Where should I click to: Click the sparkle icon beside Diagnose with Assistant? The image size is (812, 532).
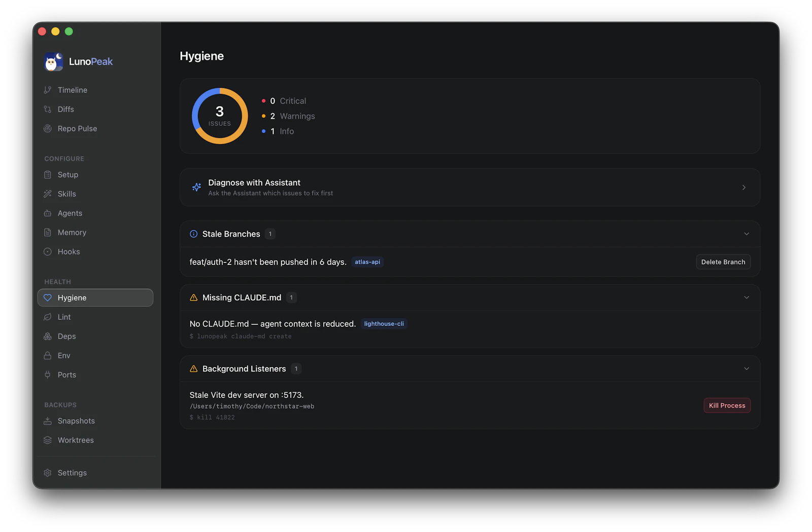tap(196, 187)
